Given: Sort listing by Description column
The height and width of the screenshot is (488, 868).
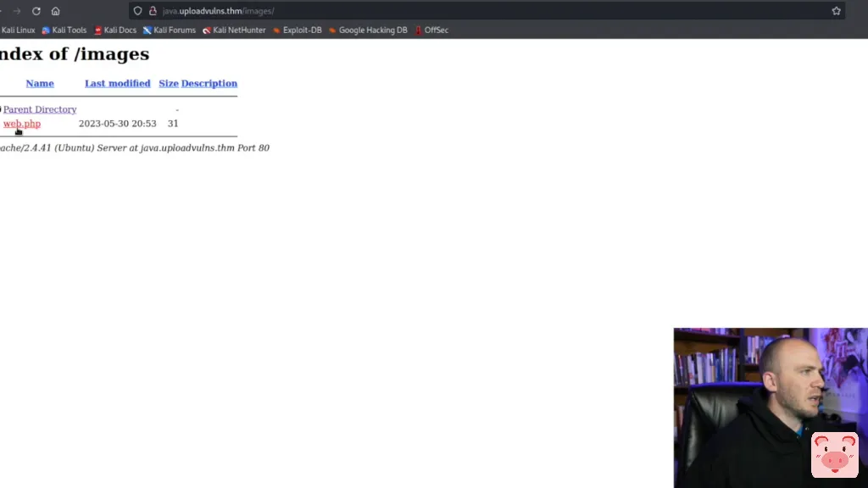Looking at the screenshot, I should [209, 84].
